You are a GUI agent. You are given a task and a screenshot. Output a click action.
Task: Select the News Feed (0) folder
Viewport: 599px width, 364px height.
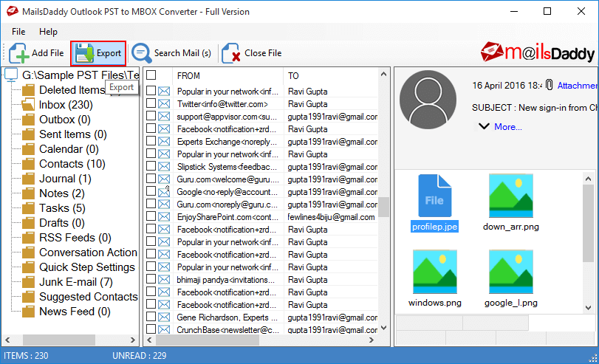point(75,312)
